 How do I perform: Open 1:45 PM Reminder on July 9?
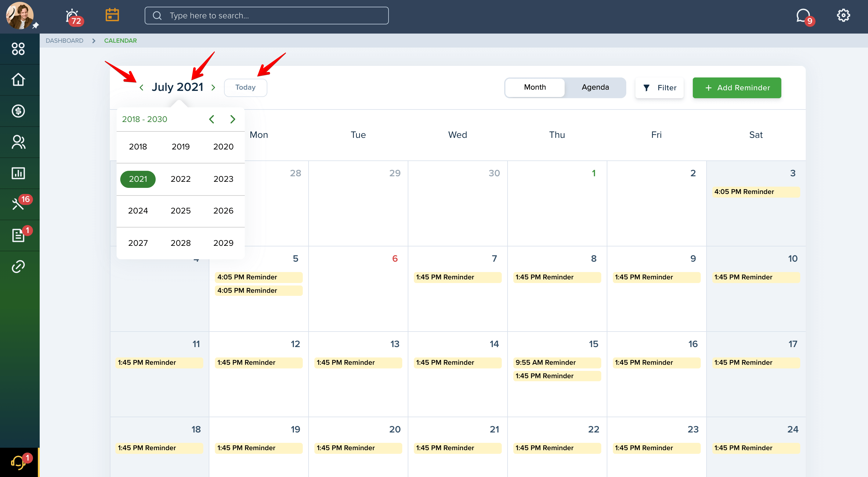pos(656,277)
